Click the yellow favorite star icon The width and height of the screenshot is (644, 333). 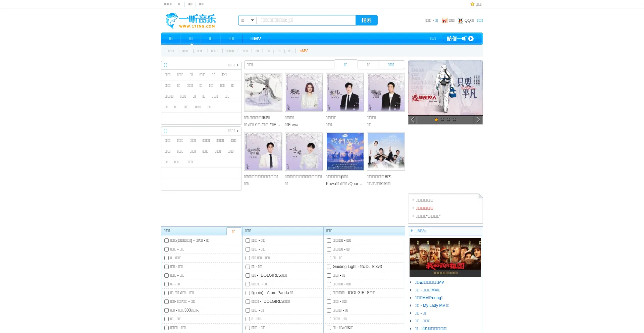click(472, 4)
